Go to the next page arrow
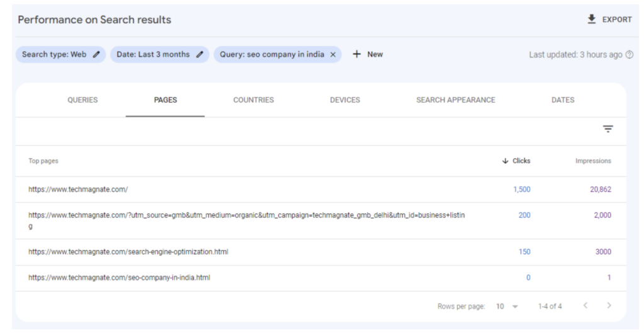This screenshot has width=644, height=335. [609, 305]
